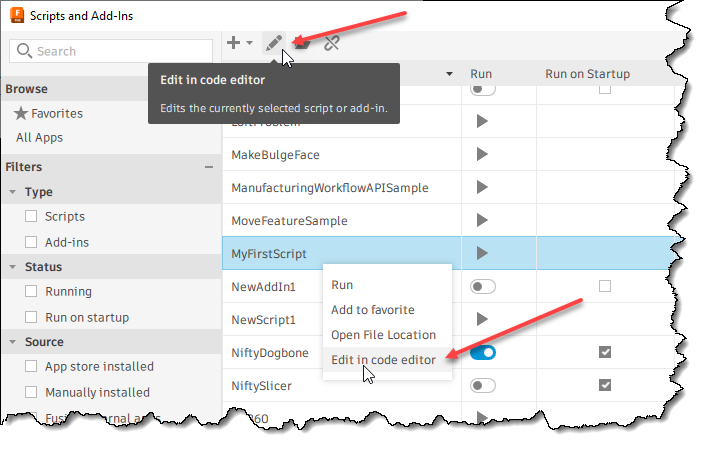Run the ManufacturingWorkflowAPISample play icon
Viewport: 707px width, 450px height.
(482, 187)
